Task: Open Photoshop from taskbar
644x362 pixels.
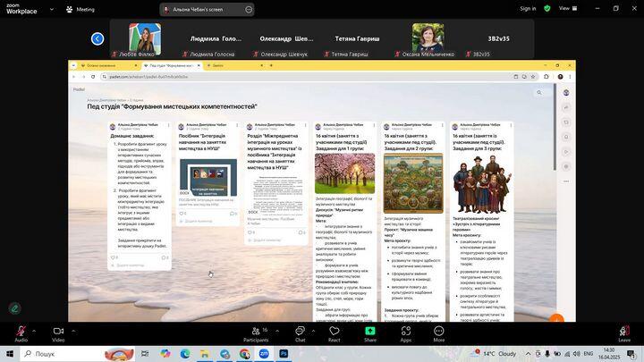Action: pyautogui.click(x=284, y=354)
